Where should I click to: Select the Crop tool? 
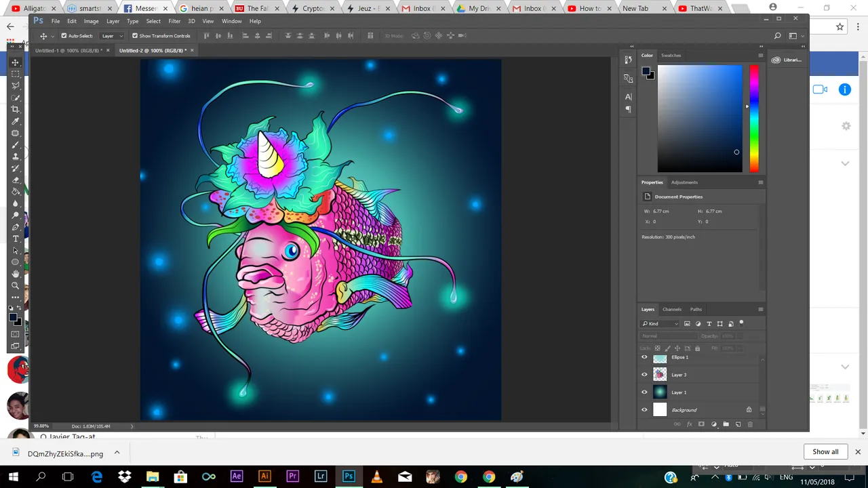pos(15,109)
